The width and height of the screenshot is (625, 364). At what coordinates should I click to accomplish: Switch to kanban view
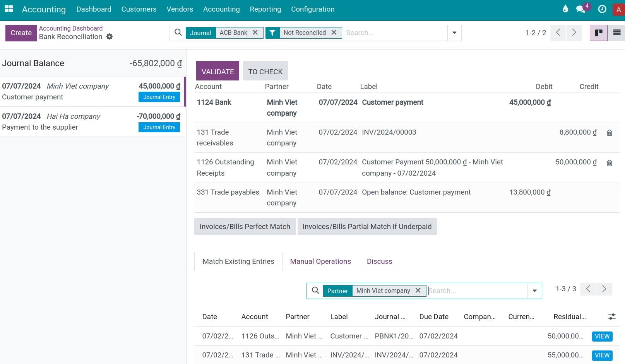coord(598,32)
